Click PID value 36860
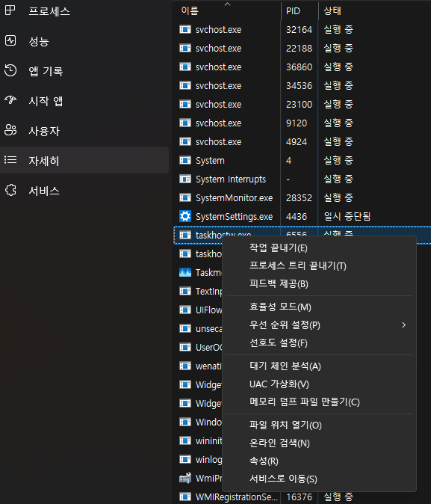This screenshot has width=431, height=504. click(299, 67)
